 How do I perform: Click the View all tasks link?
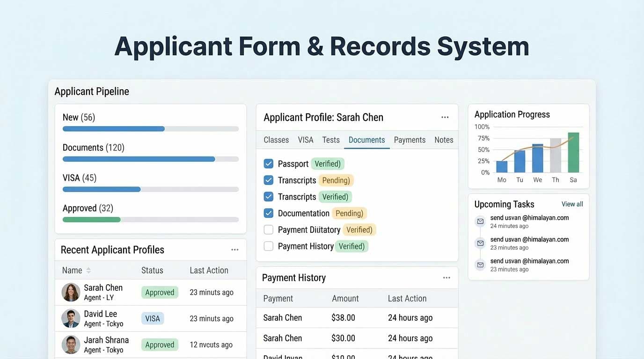[572, 204]
